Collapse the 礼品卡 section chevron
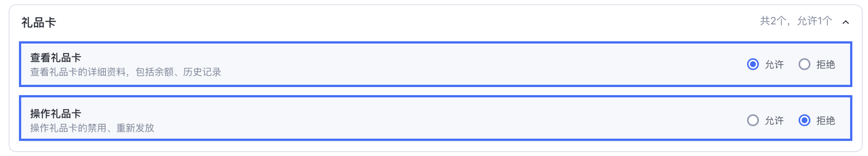Screen dimensions: 868x156 pyautogui.click(x=845, y=22)
